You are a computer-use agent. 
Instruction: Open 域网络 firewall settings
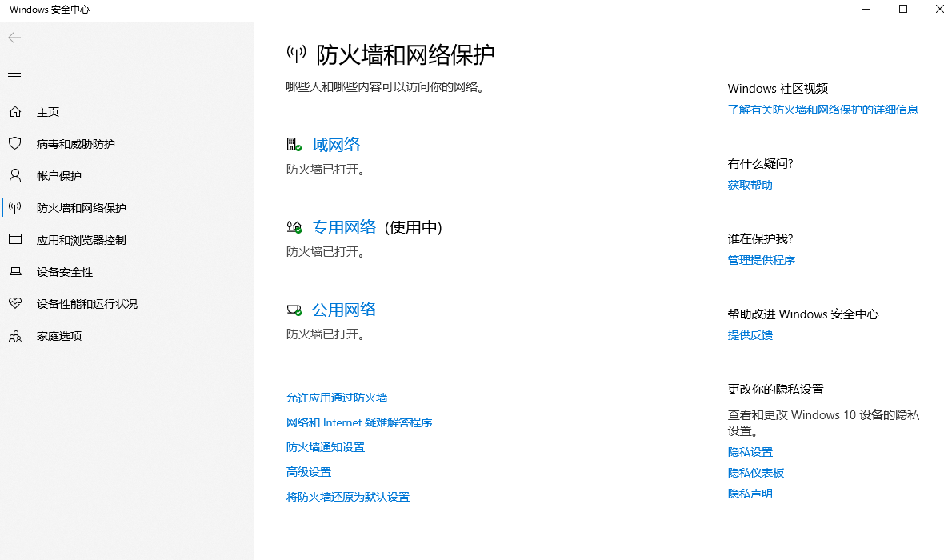pos(336,145)
